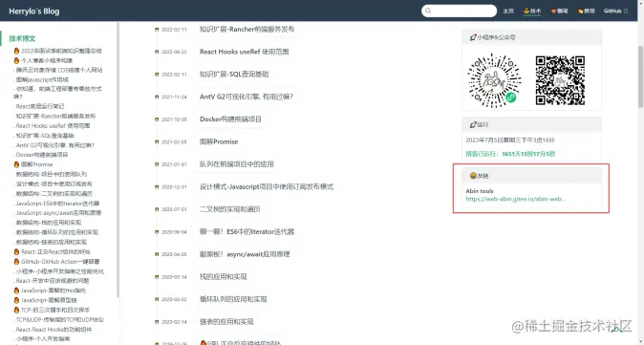Open the external-link icon beside GitHub
The image size is (644, 345).
[x=626, y=11]
